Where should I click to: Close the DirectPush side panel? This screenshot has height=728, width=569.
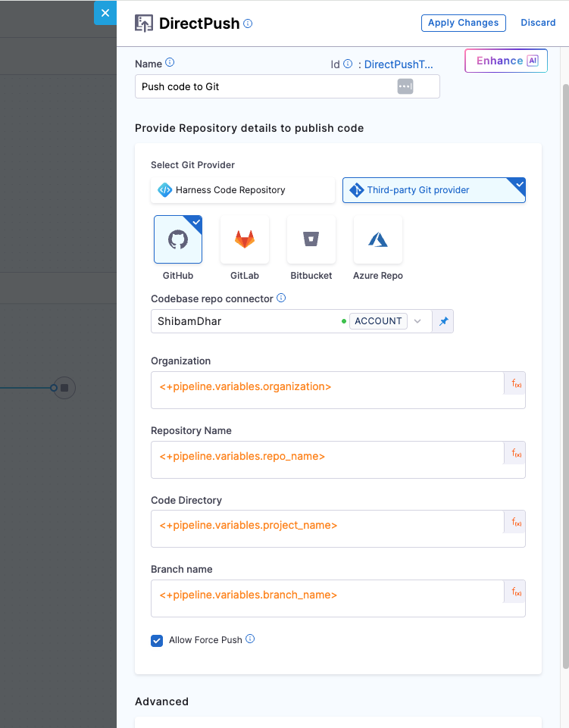pyautogui.click(x=105, y=13)
